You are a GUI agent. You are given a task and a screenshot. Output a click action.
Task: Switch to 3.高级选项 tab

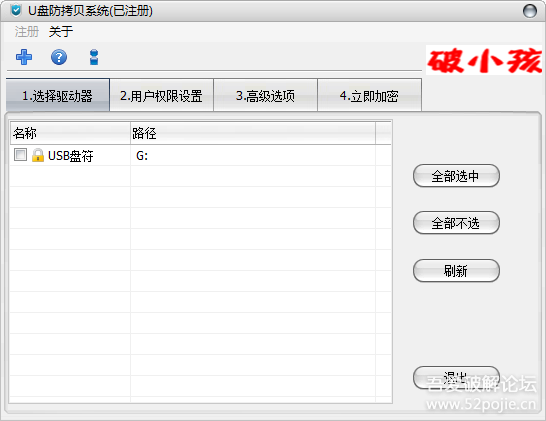(265, 95)
